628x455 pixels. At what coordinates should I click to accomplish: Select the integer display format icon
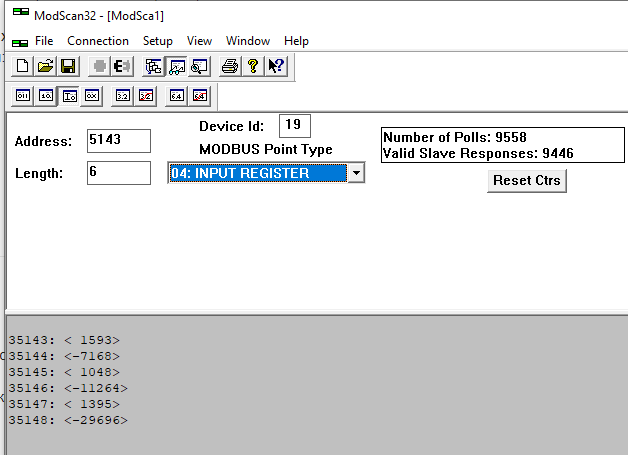point(69,96)
